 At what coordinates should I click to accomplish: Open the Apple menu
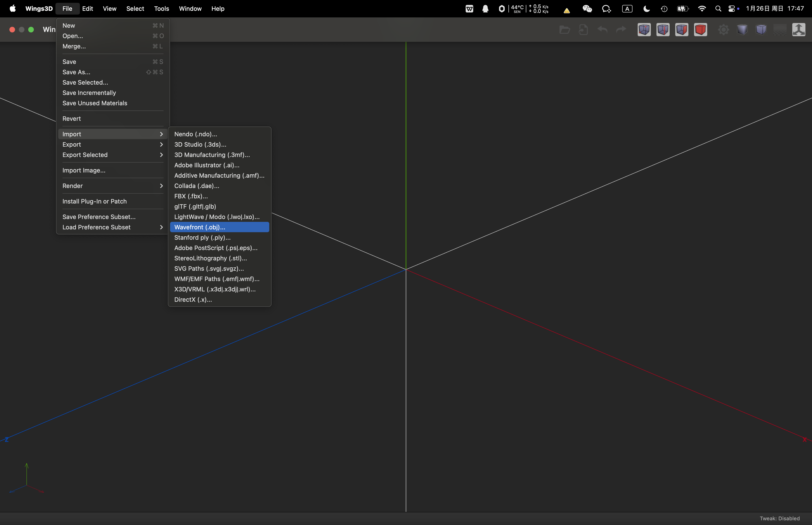13,8
